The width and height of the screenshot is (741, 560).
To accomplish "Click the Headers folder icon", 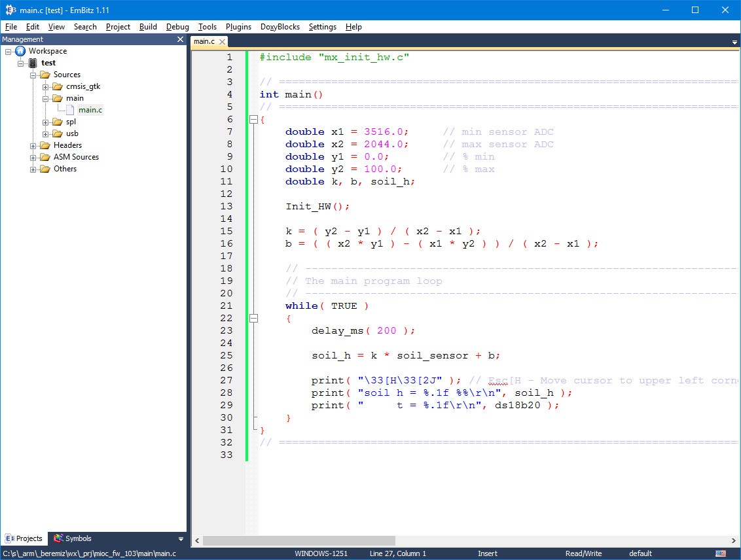I will click(45, 145).
